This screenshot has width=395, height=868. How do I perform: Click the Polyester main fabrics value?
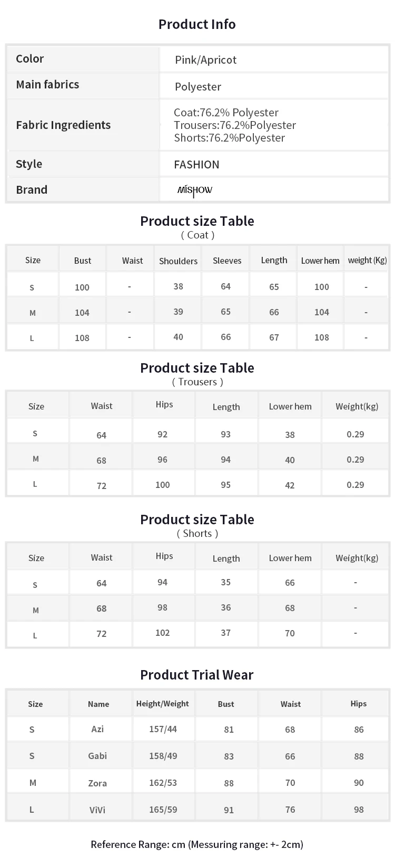(x=198, y=86)
